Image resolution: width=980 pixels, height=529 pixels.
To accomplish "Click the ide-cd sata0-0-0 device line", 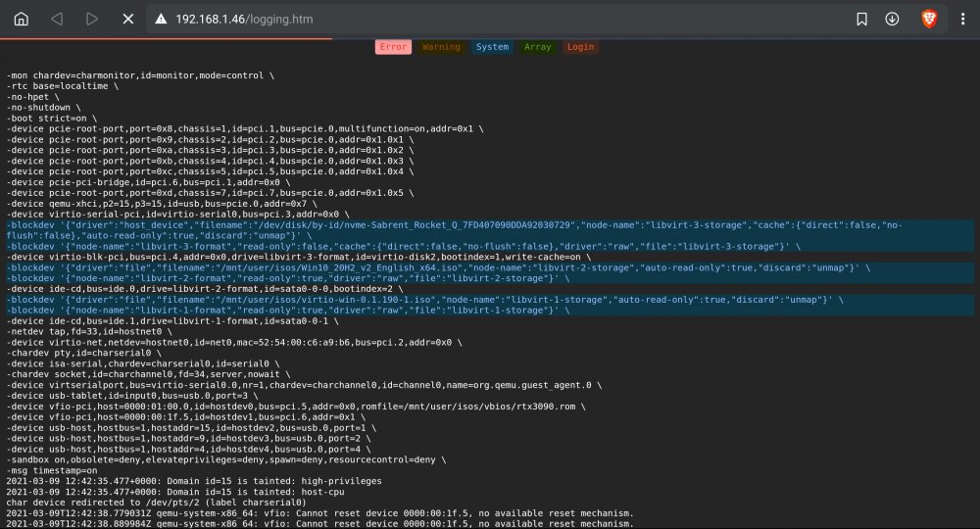I will click(205, 289).
